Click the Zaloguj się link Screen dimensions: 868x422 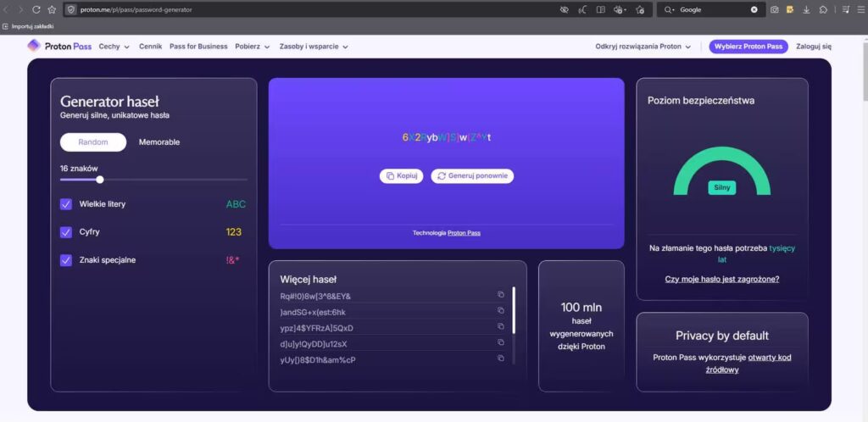click(x=814, y=47)
